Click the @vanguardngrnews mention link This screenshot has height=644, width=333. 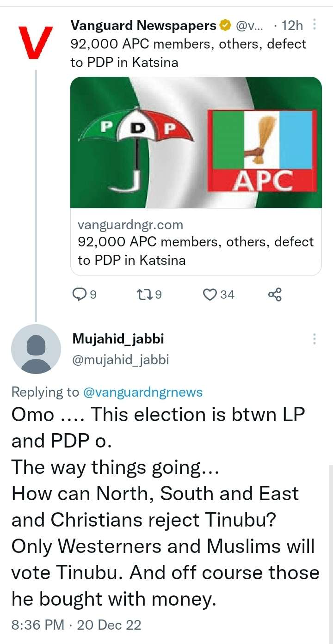point(142,392)
